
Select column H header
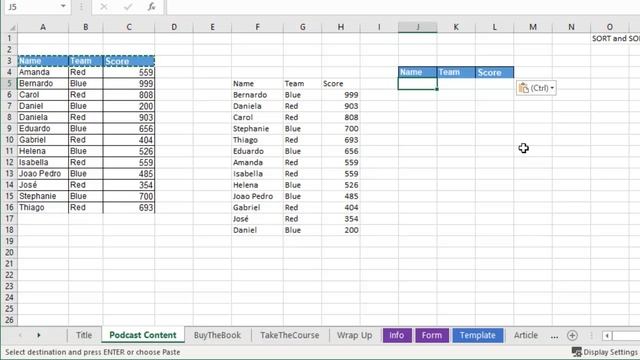[341, 27]
